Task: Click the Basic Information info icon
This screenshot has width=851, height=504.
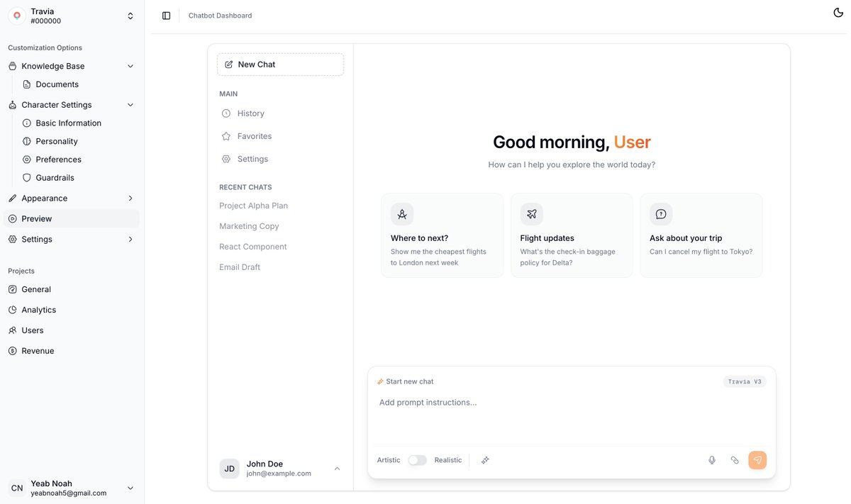Action: [27, 123]
